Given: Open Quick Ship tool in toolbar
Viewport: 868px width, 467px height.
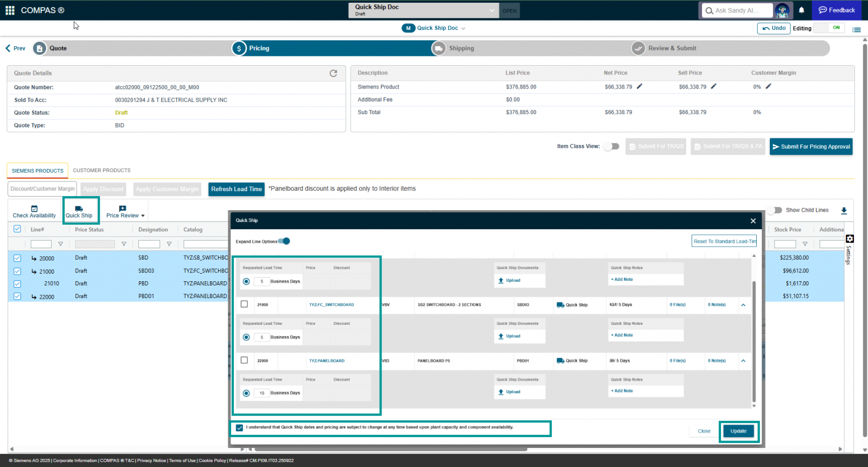Looking at the screenshot, I should click(x=79, y=212).
